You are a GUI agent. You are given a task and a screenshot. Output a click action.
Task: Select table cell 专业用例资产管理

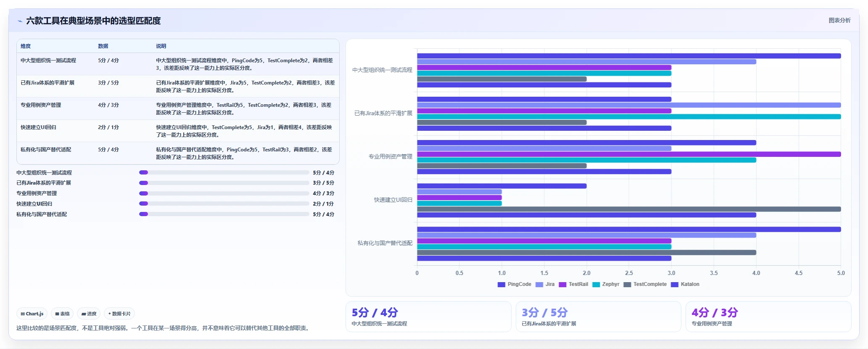pos(41,105)
